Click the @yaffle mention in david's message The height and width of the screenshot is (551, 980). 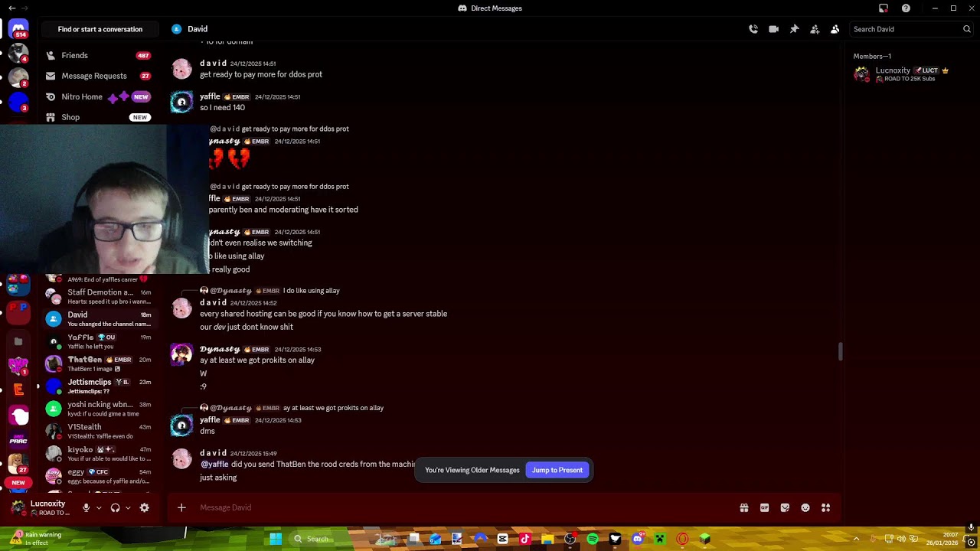[x=214, y=464]
